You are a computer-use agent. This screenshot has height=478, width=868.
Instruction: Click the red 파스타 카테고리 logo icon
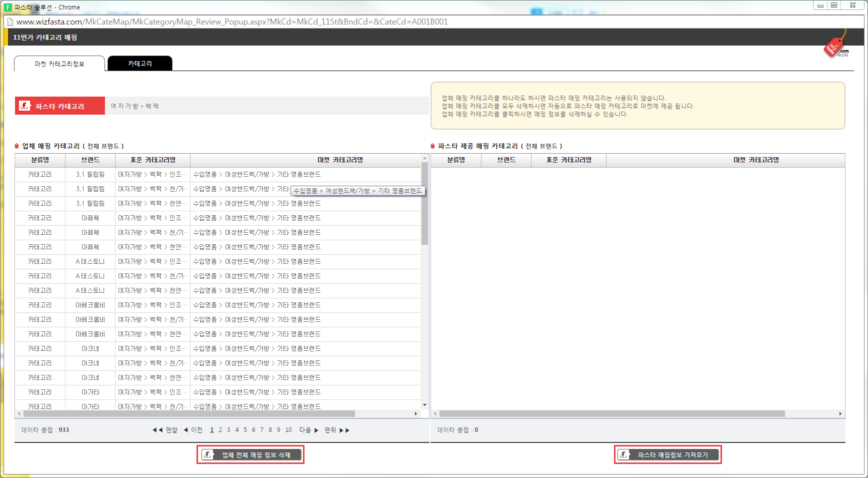click(24, 106)
